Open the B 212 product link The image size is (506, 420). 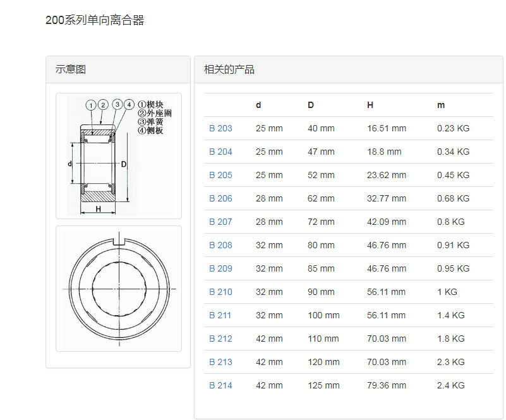pyautogui.click(x=220, y=339)
